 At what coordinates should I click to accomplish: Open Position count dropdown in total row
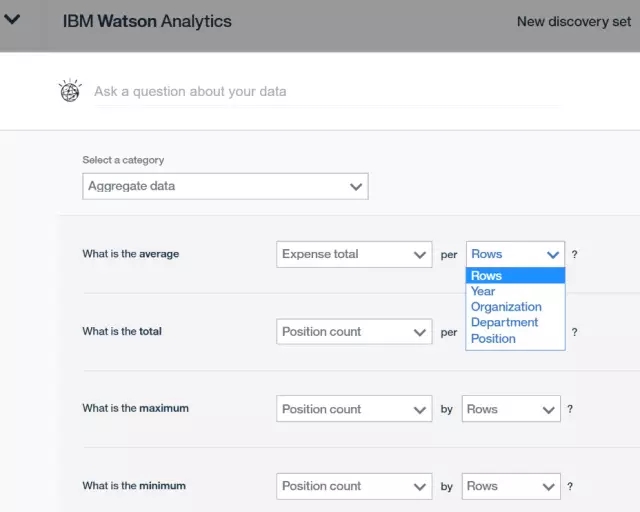click(x=354, y=332)
